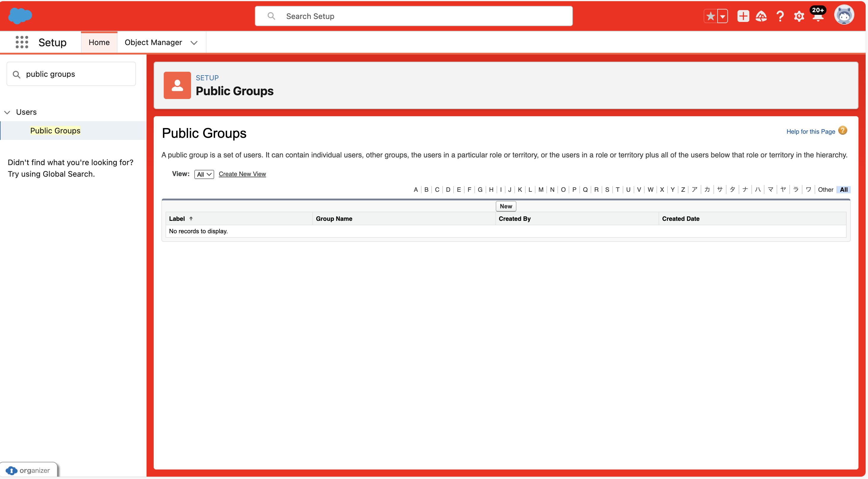Viewport: 868px width, 479px height.
Task: Select Public Groups in sidebar
Action: click(x=55, y=131)
